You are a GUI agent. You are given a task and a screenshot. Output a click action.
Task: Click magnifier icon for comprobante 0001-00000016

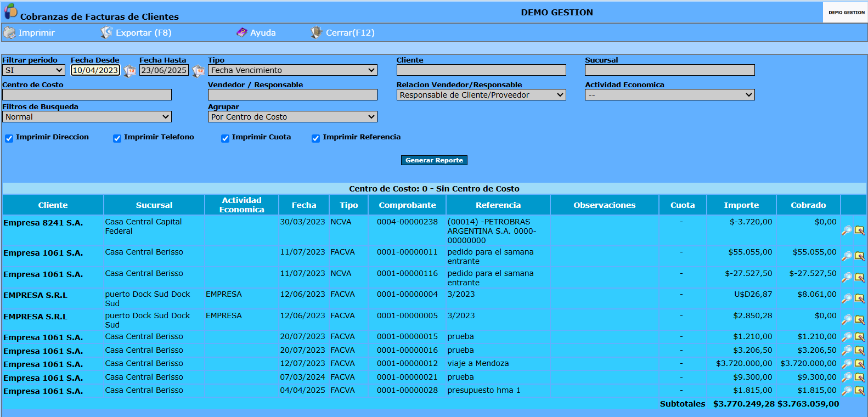click(847, 351)
